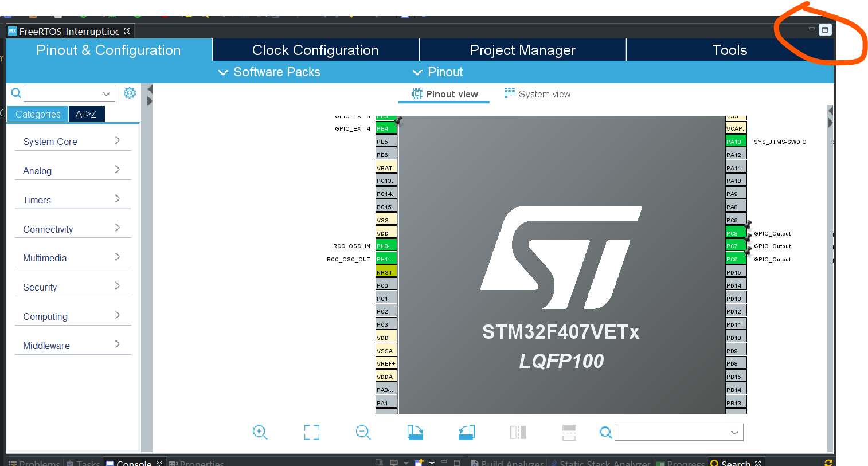Click the PC8 pin on the chip
The image size is (868, 466).
736,233
